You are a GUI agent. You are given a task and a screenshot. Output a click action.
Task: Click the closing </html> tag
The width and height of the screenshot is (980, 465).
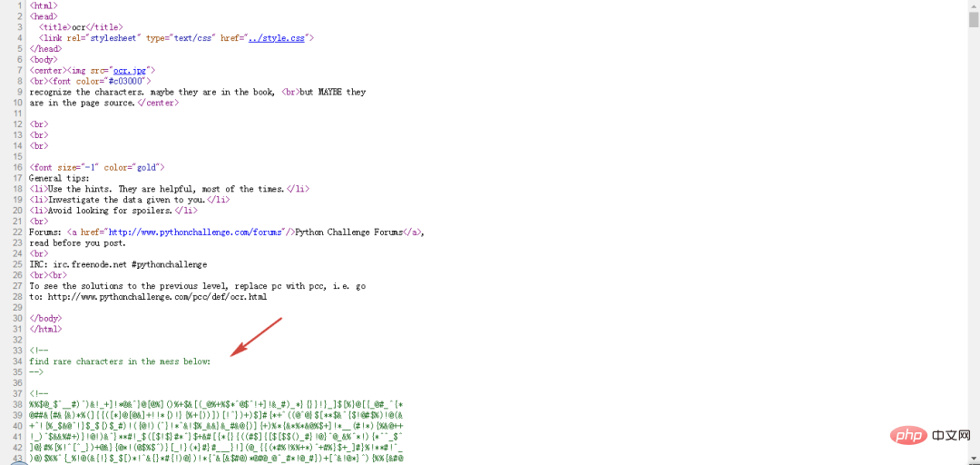click(45, 329)
